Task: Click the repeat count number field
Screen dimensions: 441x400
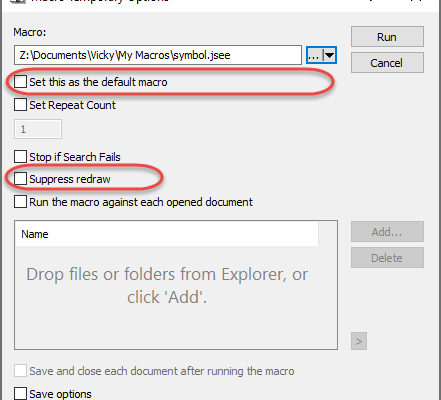Action: click(x=38, y=129)
